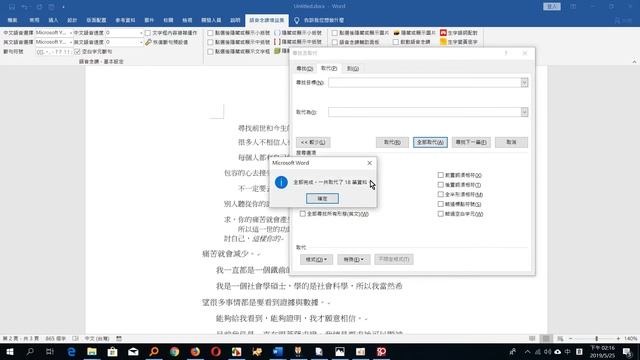
Task: Click the 尋找下一筆 Find Next button
Action: tap(471, 142)
